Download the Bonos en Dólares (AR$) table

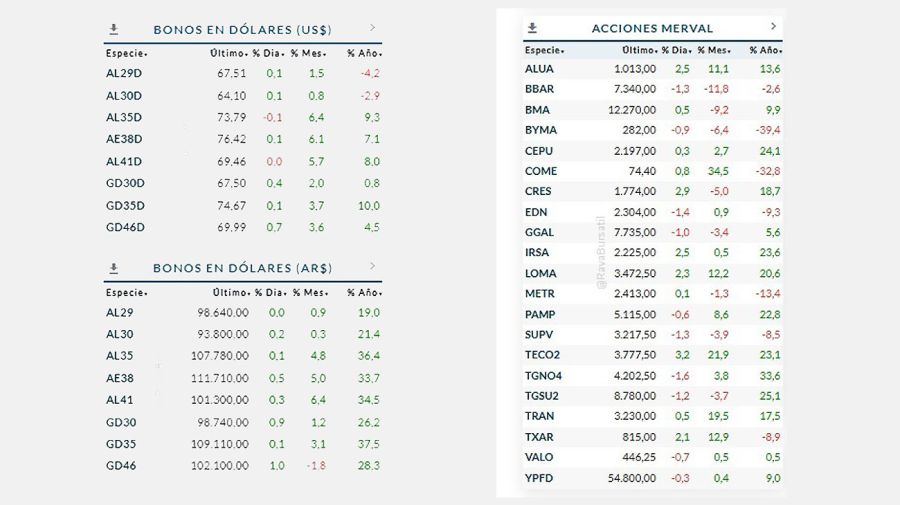pyautogui.click(x=114, y=268)
